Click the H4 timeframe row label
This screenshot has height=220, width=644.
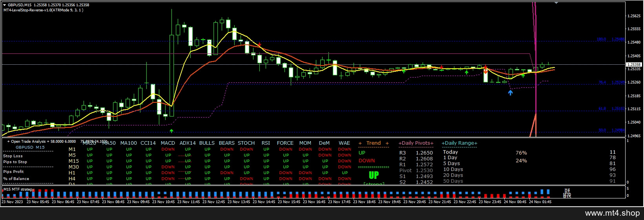(x=72, y=179)
